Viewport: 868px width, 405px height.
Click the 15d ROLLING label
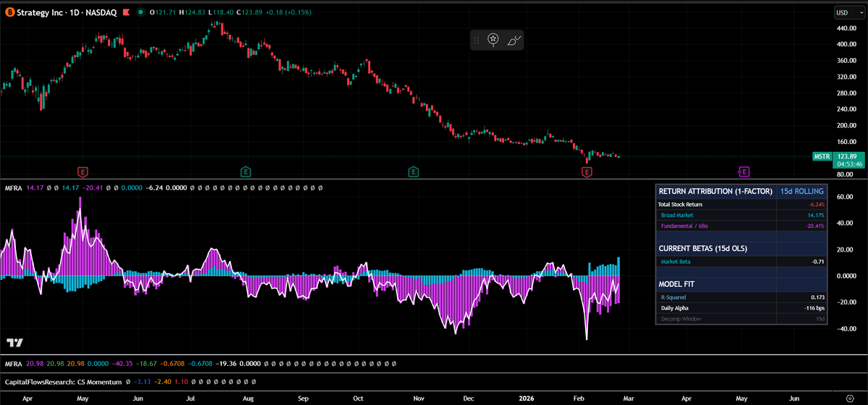801,192
